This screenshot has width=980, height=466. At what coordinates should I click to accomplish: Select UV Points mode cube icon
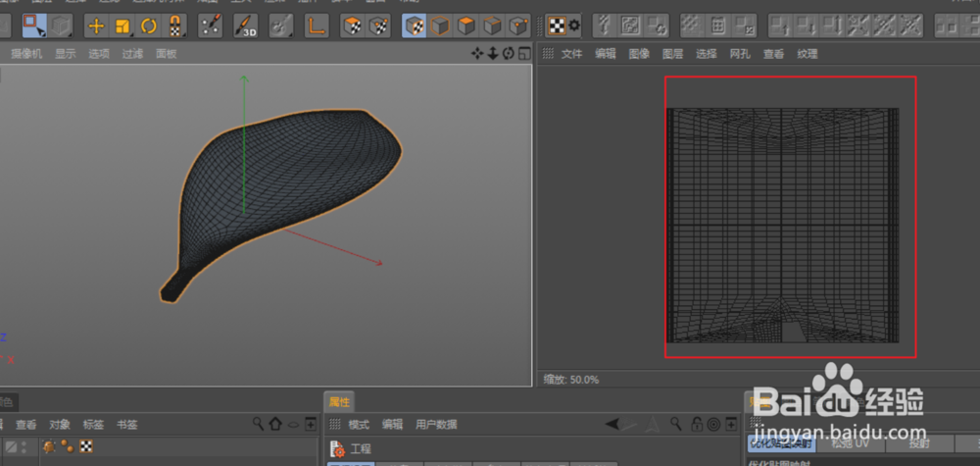coord(378,26)
